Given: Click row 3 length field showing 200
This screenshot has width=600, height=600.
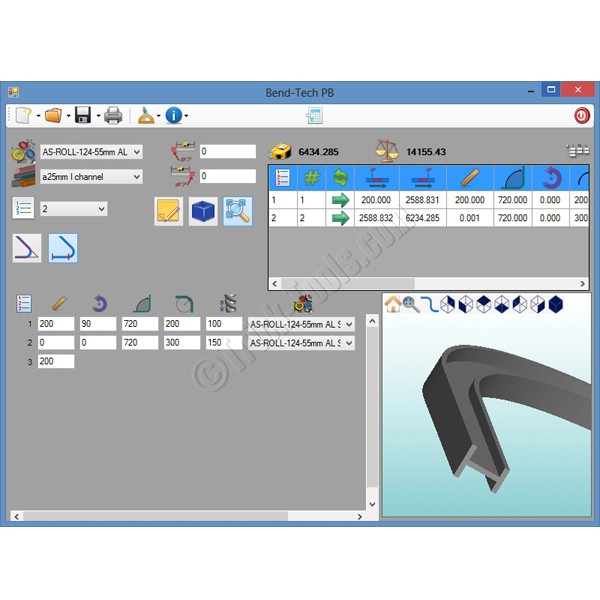Looking at the screenshot, I should [56, 361].
